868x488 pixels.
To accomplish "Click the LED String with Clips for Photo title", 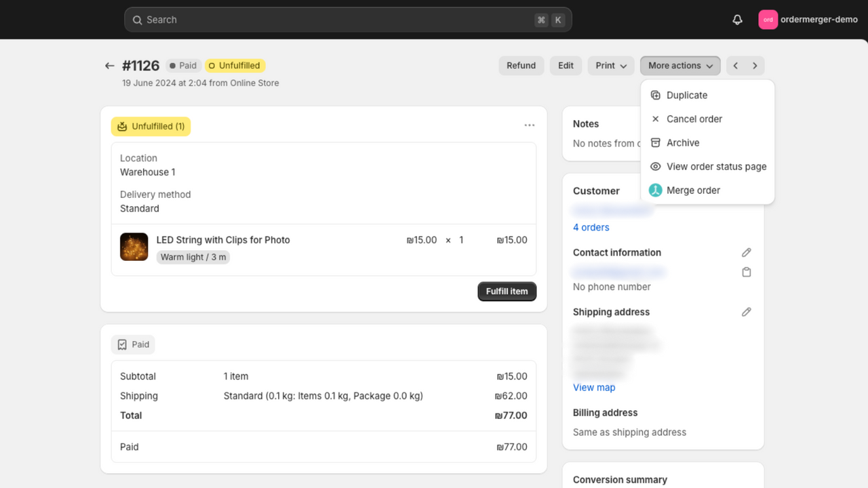I will pos(223,240).
